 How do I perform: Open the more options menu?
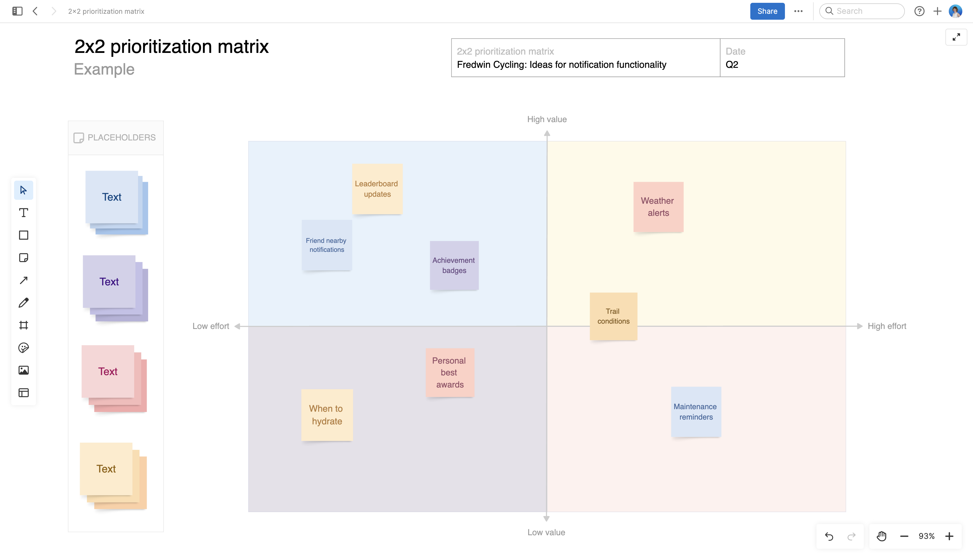(x=799, y=11)
